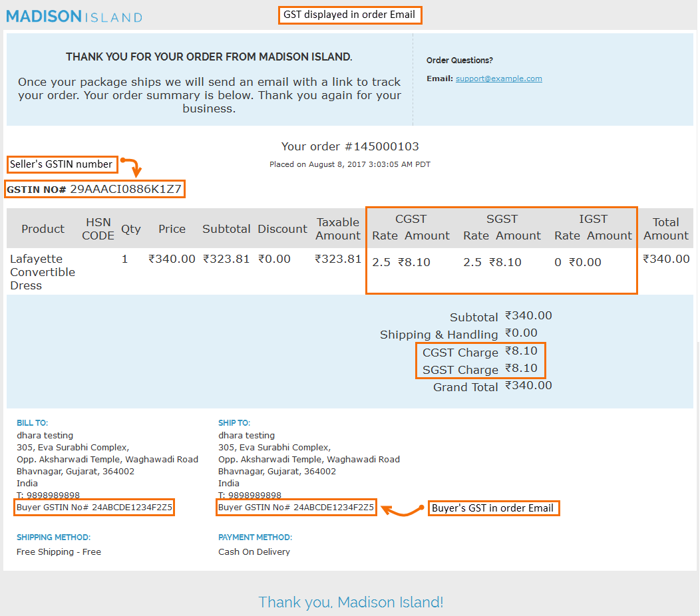Click the Lafayette Convertible Dress product name
700x616 pixels.
click(42, 272)
